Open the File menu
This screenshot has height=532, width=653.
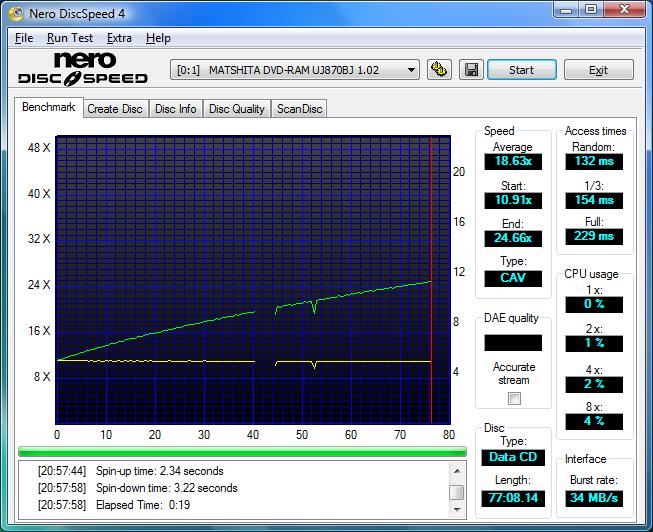24,38
